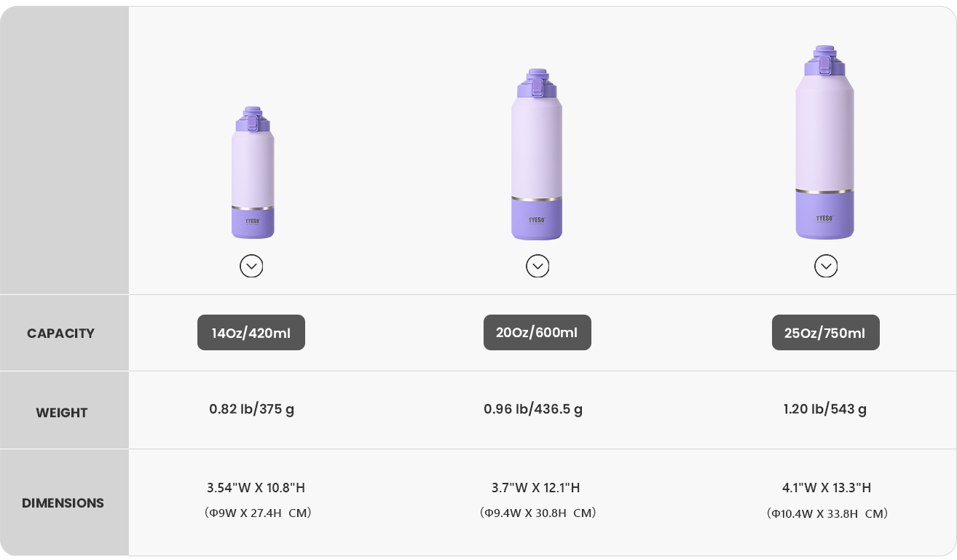The image size is (957, 560).
Task: Click the DIMENSIONS row label
Action: (x=63, y=503)
